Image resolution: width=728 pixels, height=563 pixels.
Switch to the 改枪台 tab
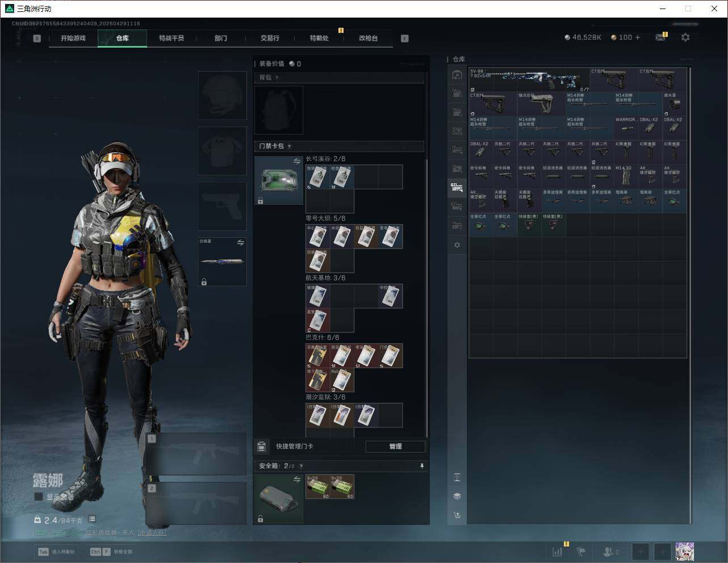368,38
